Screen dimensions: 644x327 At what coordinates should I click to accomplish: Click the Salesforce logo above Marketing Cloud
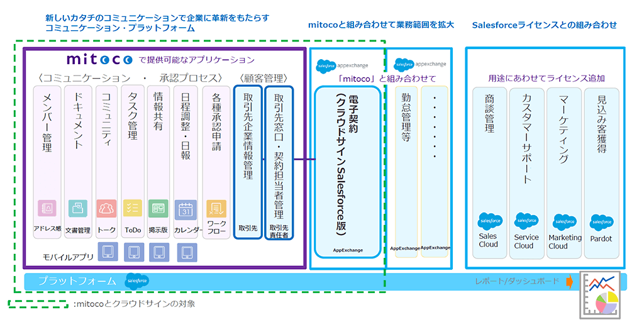[x=564, y=222]
